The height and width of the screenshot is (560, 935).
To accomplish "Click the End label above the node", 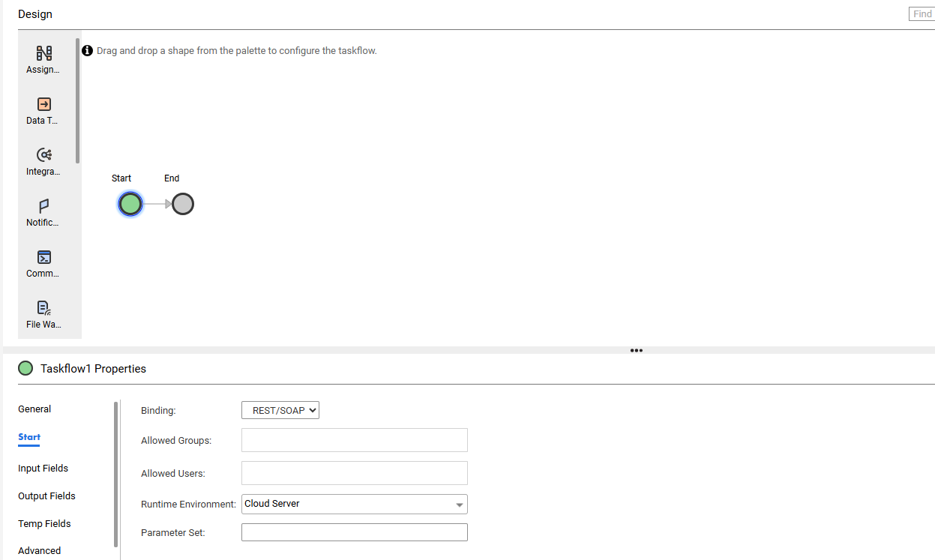I will click(172, 178).
